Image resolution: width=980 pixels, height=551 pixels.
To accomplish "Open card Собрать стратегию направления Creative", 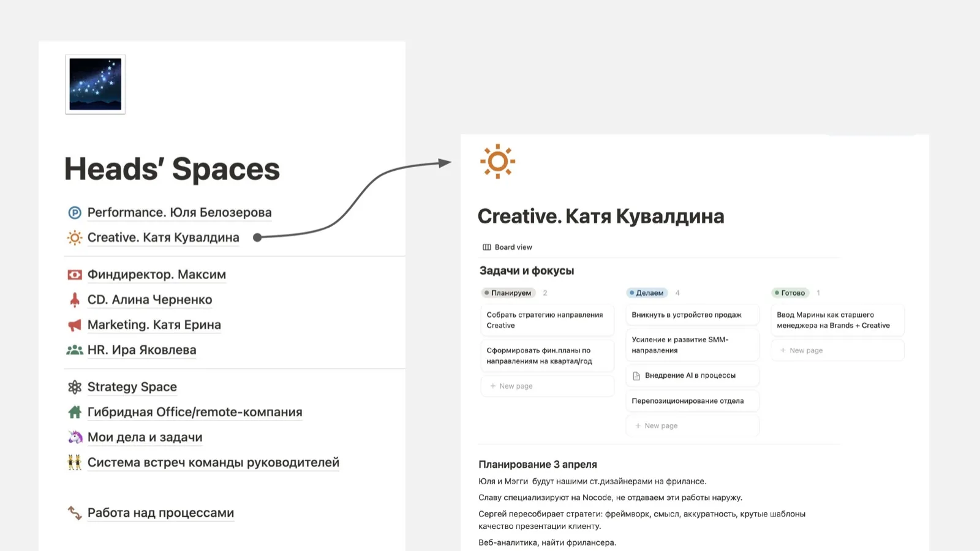I will [x=548, y=320].
